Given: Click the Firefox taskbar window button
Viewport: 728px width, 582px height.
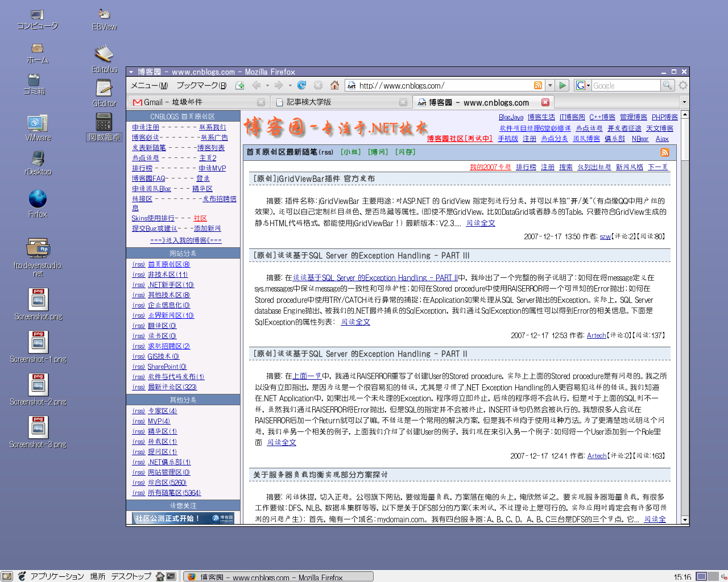Looking at the screenshot, I should (x=278, y=576).
